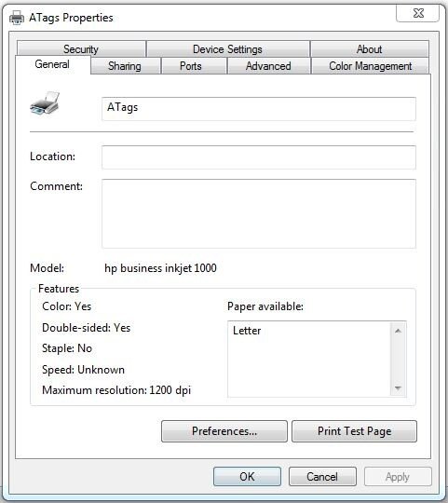Confirm the dialog with OK

tap(247, 476)
